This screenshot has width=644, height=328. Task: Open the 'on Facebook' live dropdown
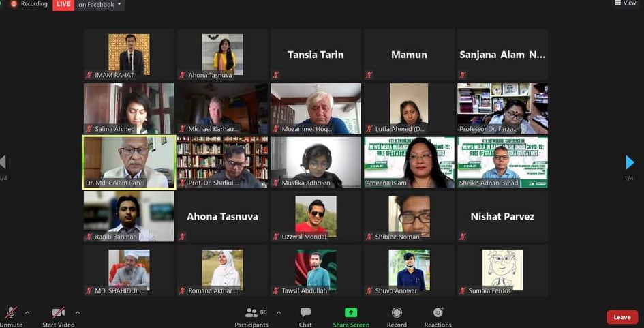(99, 5)
